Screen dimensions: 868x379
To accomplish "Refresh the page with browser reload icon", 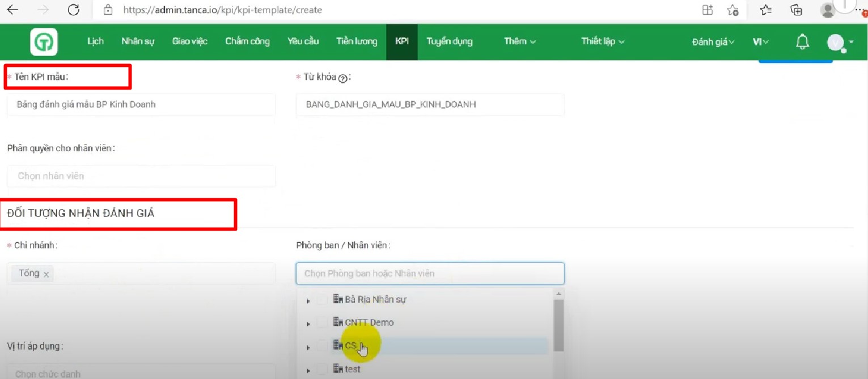I will click(x=73, y=10).
